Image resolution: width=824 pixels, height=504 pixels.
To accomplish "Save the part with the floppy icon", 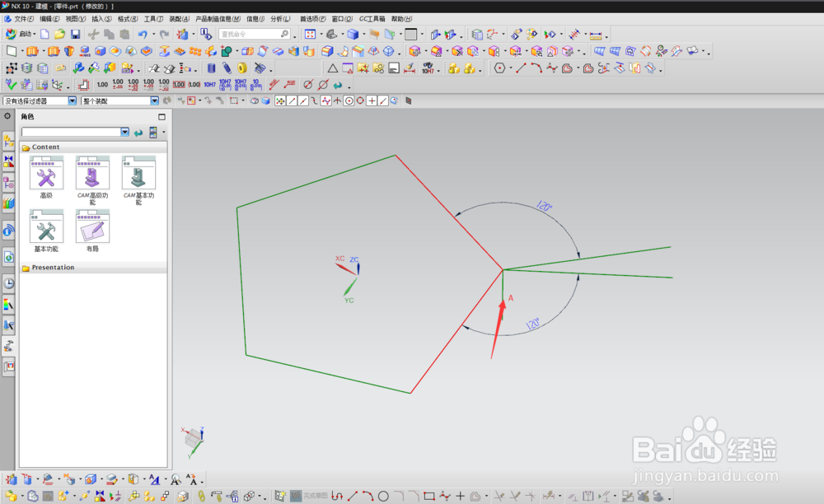I will (x=75, y=34).
